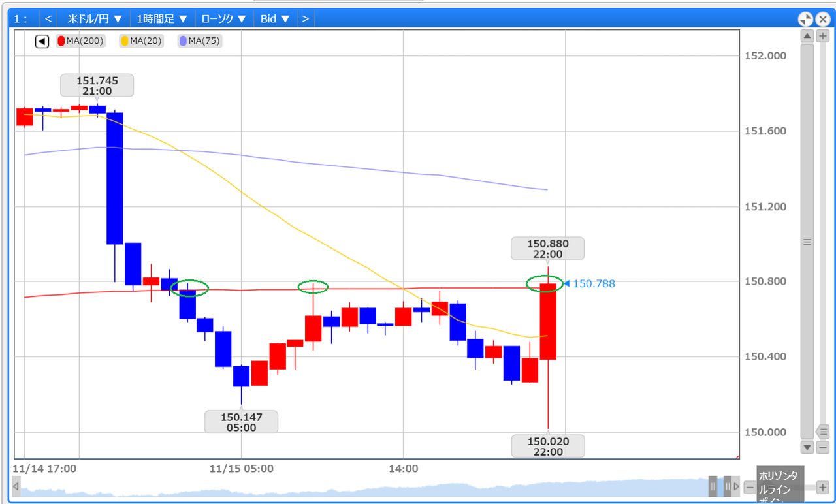Viewport: 836px width, 504px height.
Task: Click the plus zoom-in button bottom right
Action: [x=822, y=487]
